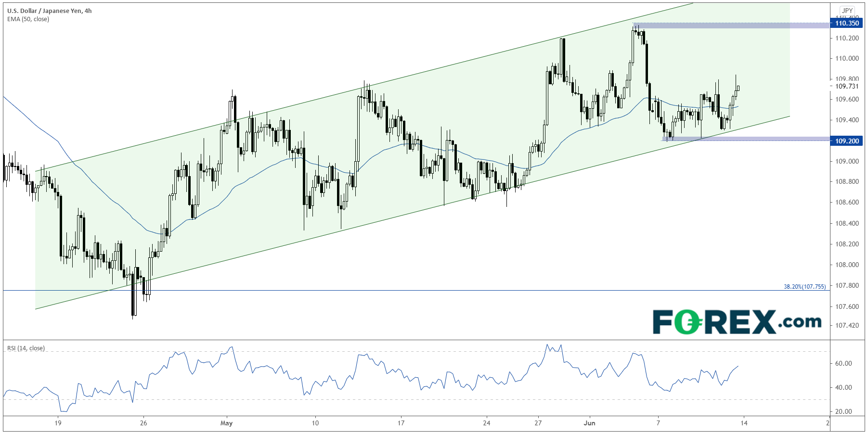The image size is (868, 434).
Task: Click the 108.600 price axis value
Action: coord(847,203)
